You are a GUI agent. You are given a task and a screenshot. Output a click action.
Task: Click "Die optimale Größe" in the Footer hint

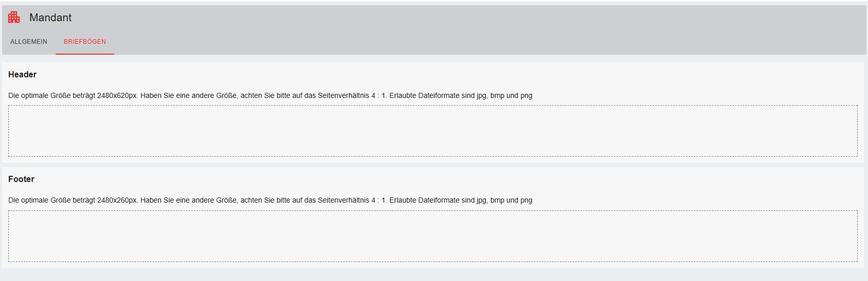39,201
